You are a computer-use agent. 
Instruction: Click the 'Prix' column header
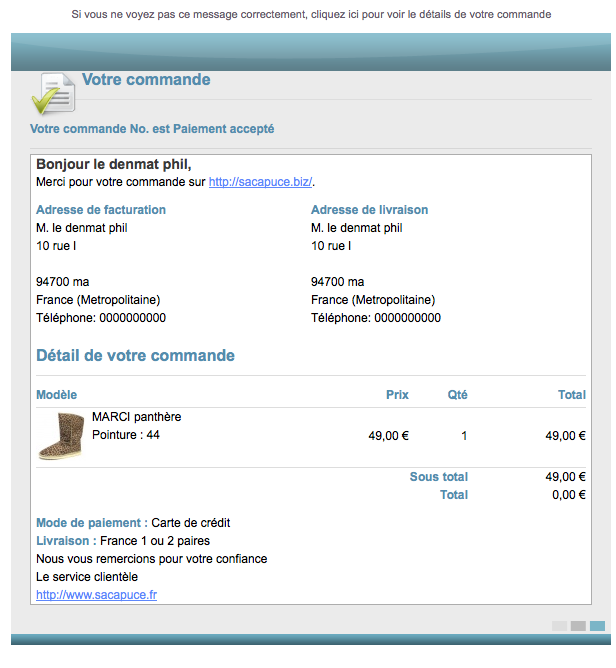click(397, 394)
